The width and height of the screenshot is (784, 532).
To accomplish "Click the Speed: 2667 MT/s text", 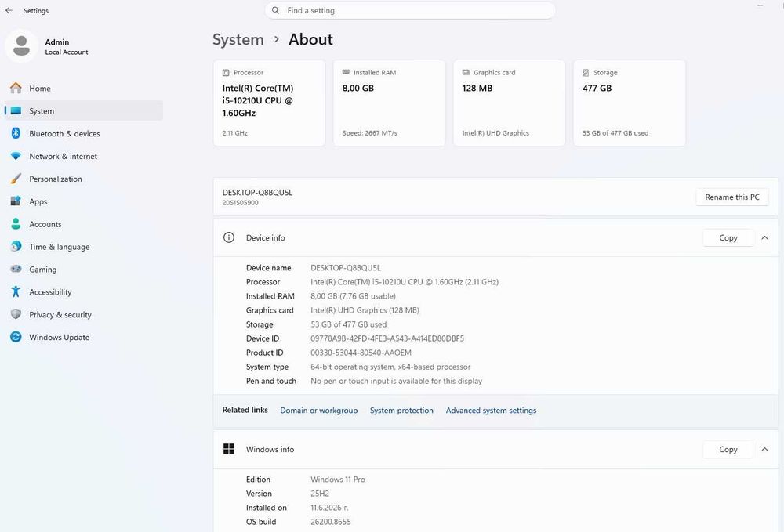I will point(369,133).
